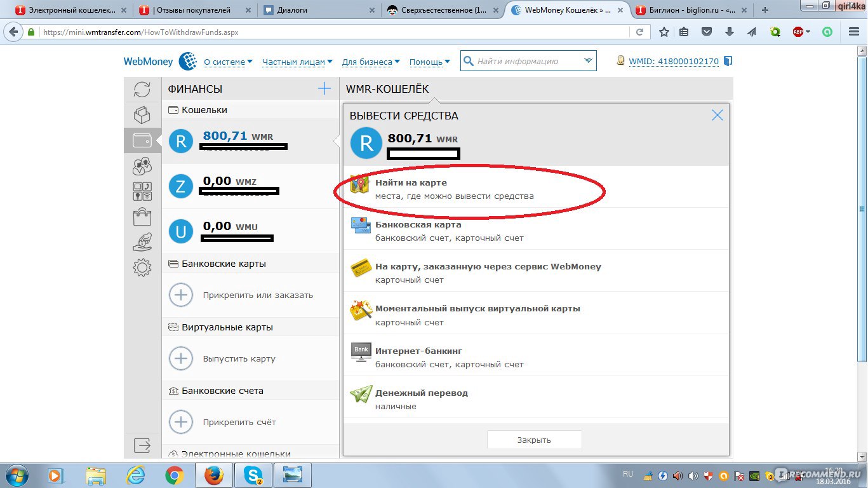Switch to Биглион browser tab
This screenshot has width=868, height=488.
click(692, 10)
